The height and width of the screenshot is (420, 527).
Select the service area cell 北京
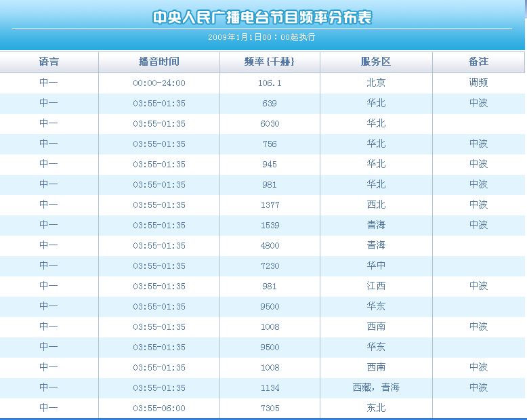click(376, 83)
